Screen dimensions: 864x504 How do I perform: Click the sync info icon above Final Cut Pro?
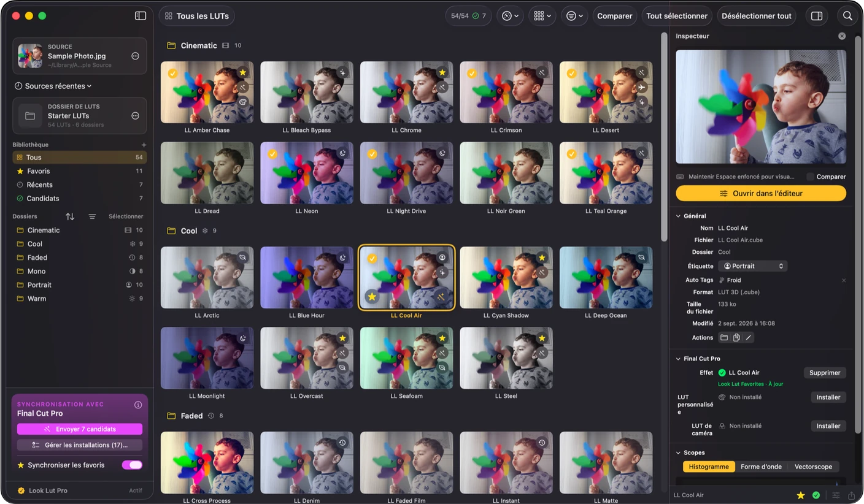pos(138,405)
